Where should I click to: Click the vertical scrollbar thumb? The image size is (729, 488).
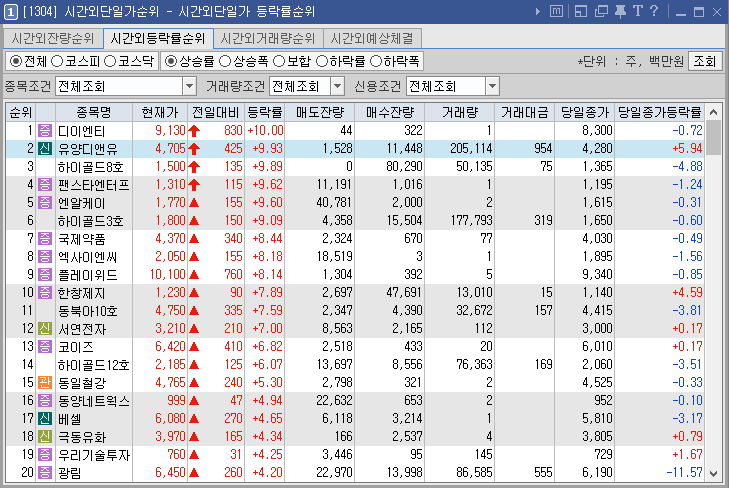tap(714, 138)
